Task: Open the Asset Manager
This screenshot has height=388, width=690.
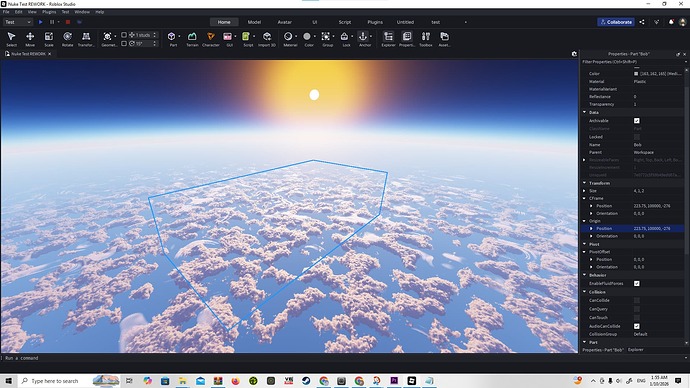Action: click(x=444, y=39)
